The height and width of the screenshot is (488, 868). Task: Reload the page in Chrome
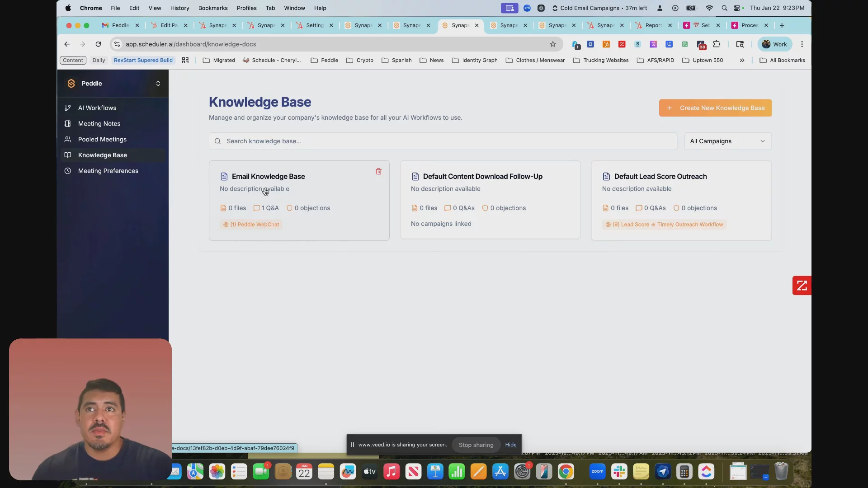(98, 44)
